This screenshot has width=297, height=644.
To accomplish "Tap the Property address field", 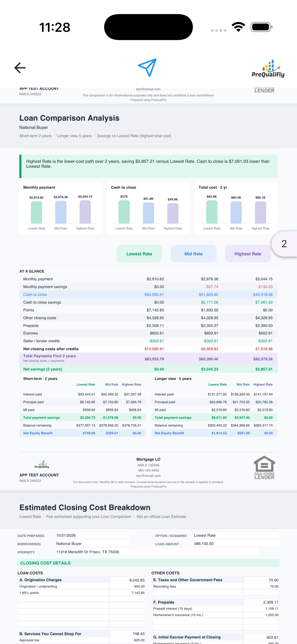I will point(157,552).
